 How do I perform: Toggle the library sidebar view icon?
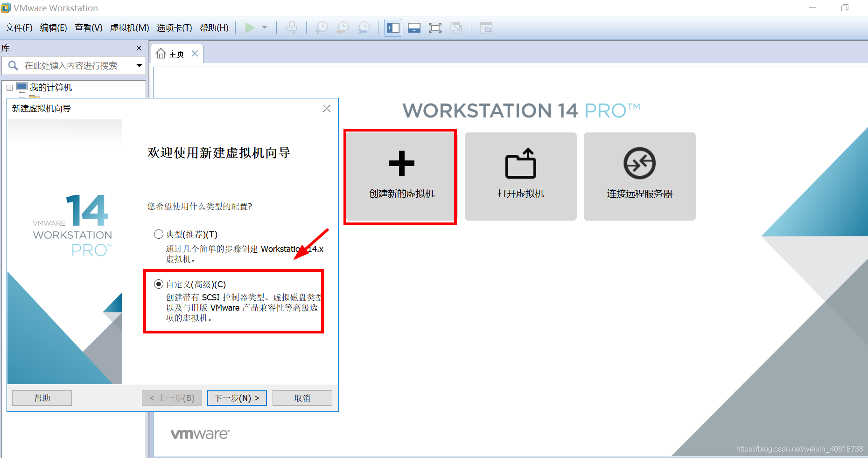[x=393, y=28]
